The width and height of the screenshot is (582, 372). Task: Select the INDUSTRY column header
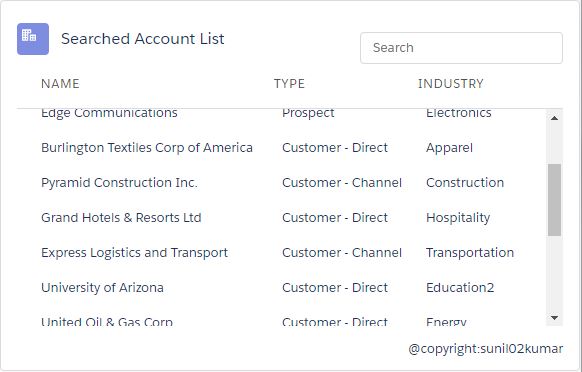451,84
